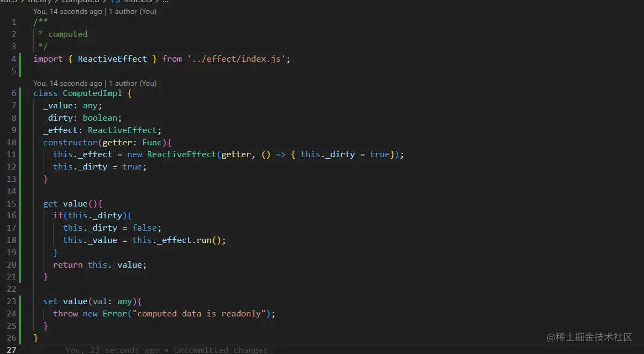Click line number 23 in the gutter
The height and width of the screenshot is (354, 644).
click(11, 301)
